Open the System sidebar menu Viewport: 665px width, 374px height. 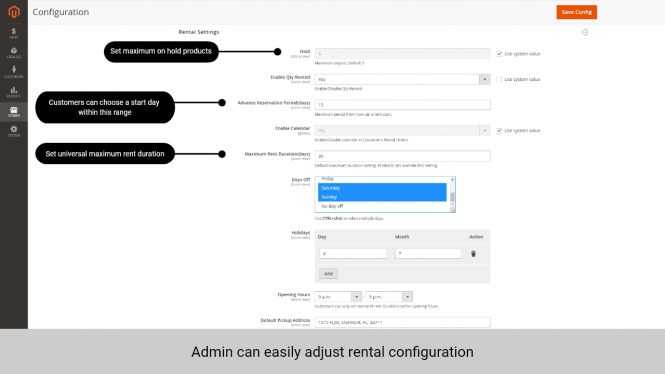click(14, 131)
